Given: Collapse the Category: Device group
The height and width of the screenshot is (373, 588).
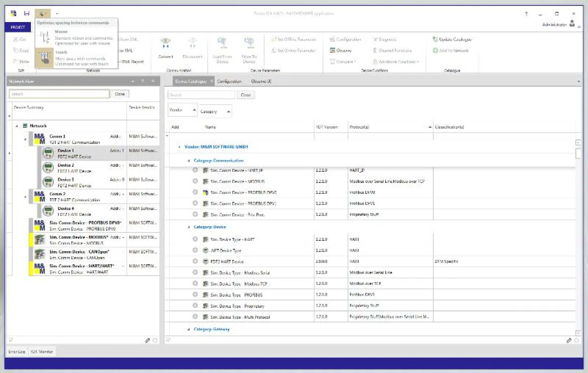Looking at the screenshot, I should tap(189, 227).
